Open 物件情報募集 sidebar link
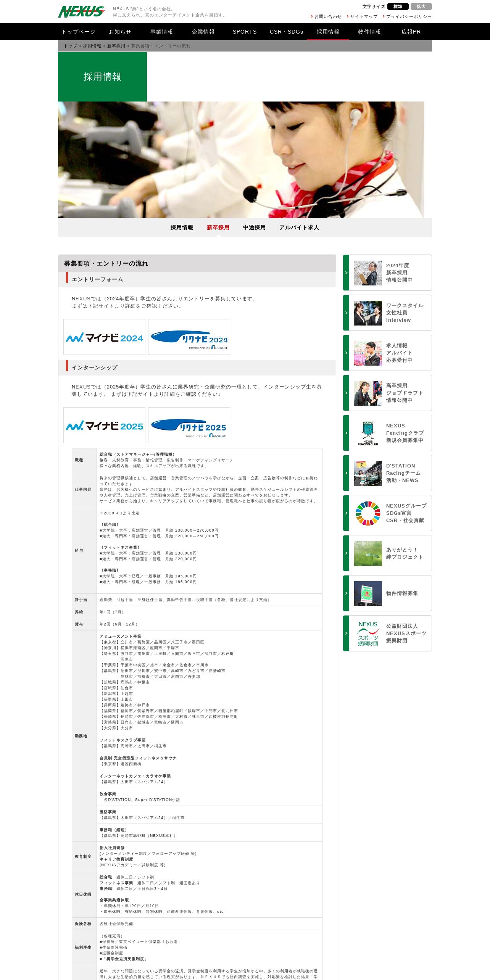This screenshot has width=490, height=980. coord(402,593)
